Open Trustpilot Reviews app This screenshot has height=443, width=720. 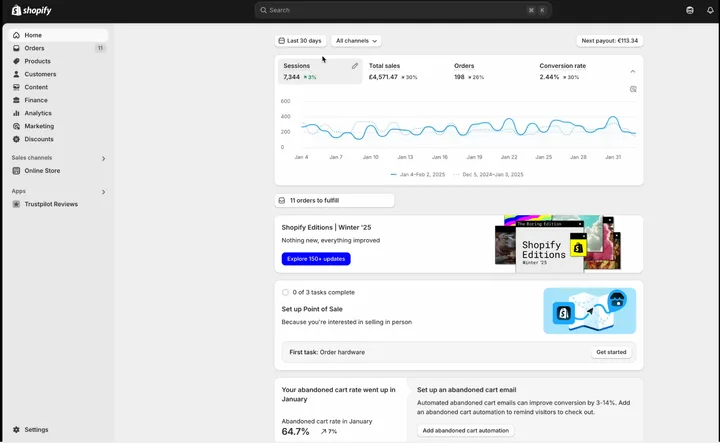pos(58,204)
